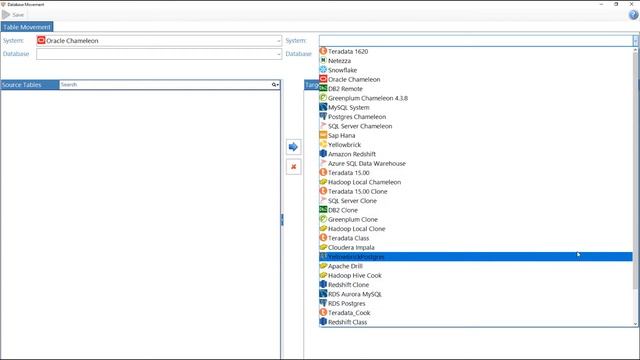Close the Database Movement window
This screenshot has width=640, height=360.
631,4
